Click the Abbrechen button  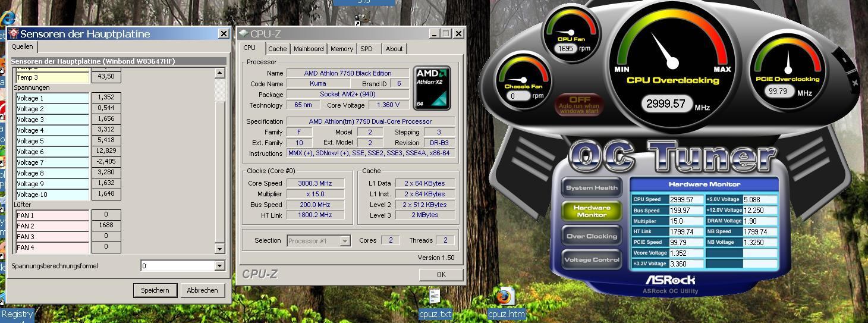point(202,290)
